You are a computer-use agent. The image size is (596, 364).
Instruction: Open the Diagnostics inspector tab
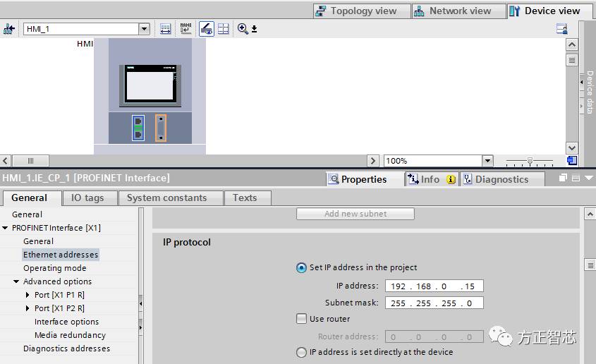[x=501, y=179]
